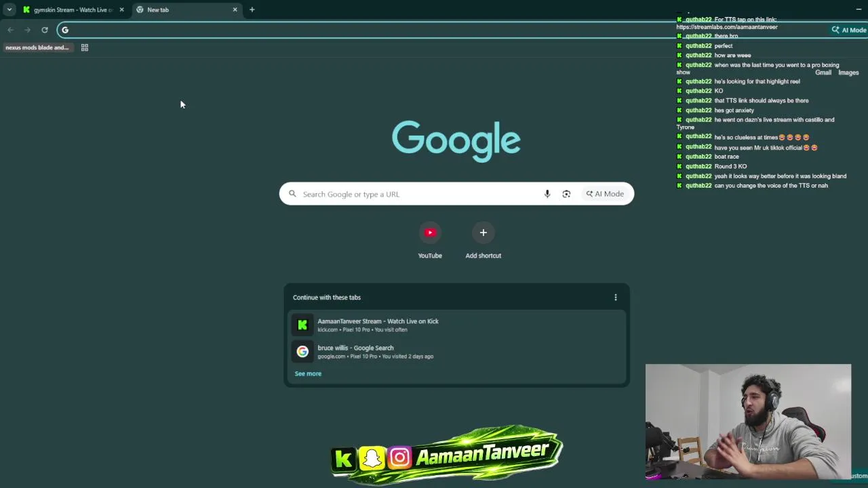868x488 pixels.
Task: Open AI Mode in the search box
Action: click(x=605, y=194)
